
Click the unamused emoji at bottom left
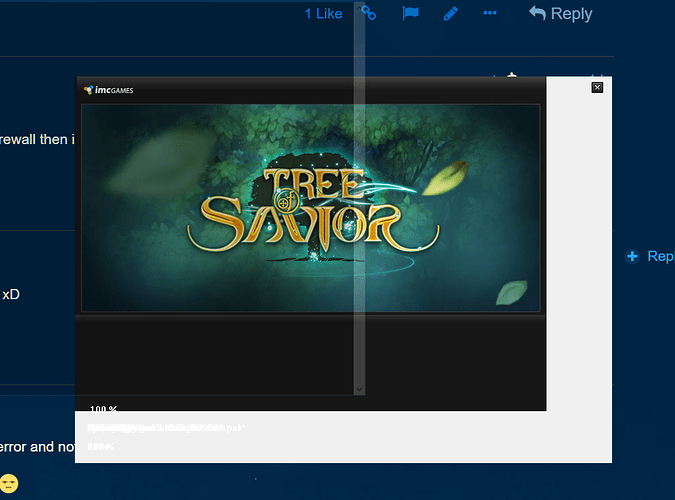[x=9, y=484]
